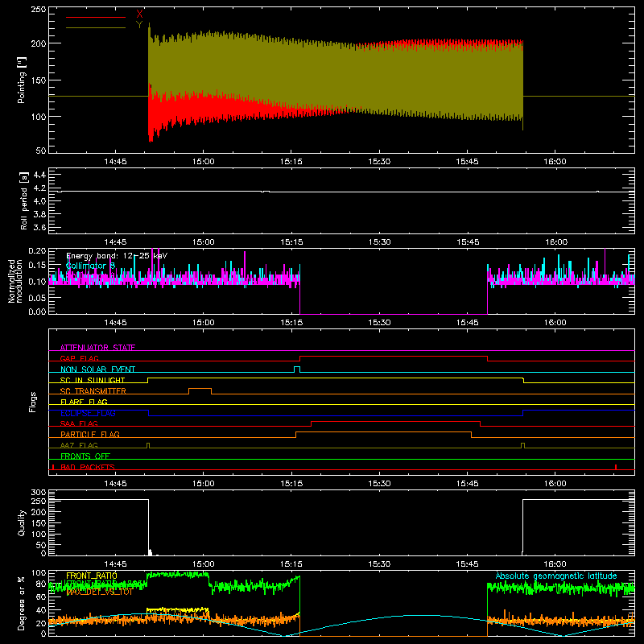Image resolution: width=644 pixels, height=644 pixels.
Task: Click the NON_SOLAR_EVENT flag label
Action: pos(97,369)
